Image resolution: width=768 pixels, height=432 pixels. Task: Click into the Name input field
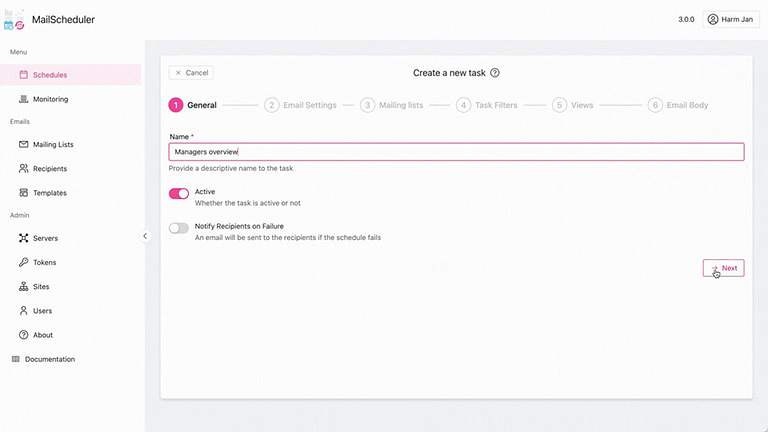click(x=456, y=152)
